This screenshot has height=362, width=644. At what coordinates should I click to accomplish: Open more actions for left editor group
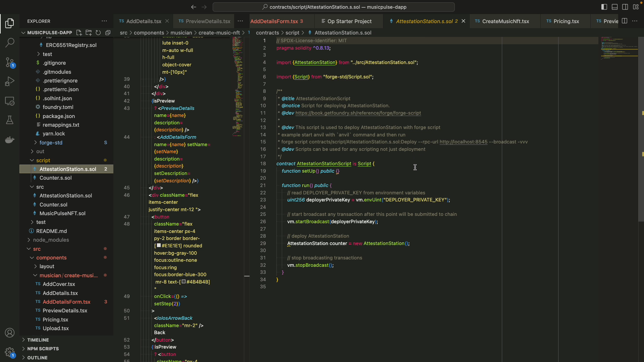click(x=240, y=21)
